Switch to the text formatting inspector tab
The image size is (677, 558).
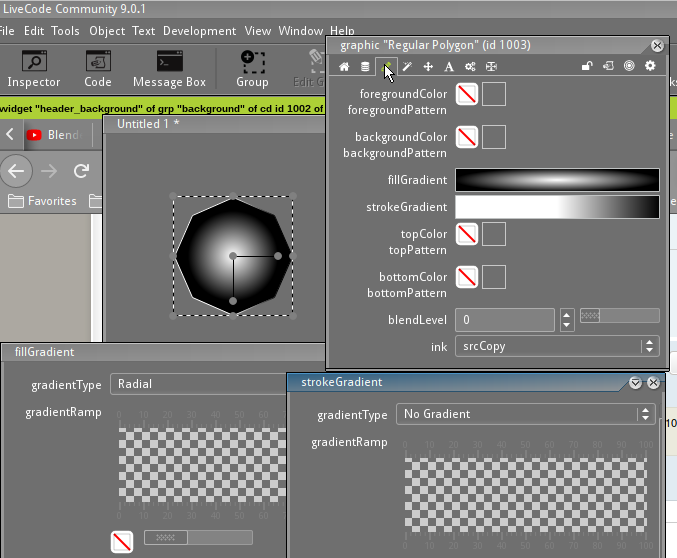tap(449, 66)
